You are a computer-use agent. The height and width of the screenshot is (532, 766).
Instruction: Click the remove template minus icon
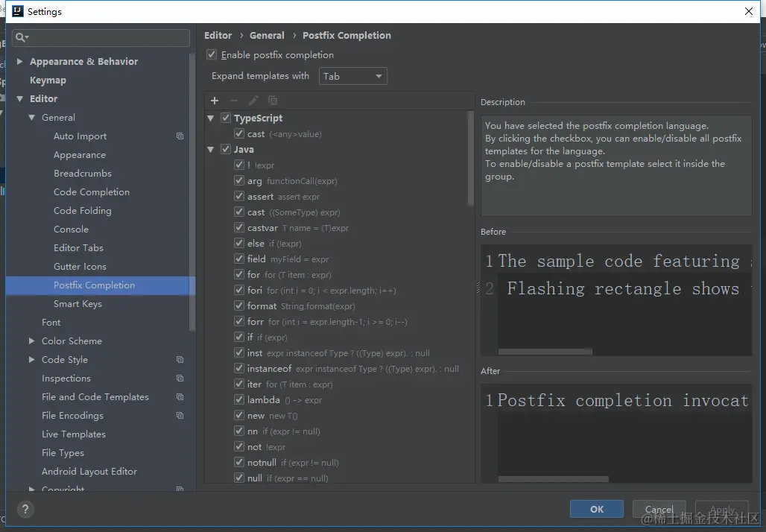tap(233, 100)
